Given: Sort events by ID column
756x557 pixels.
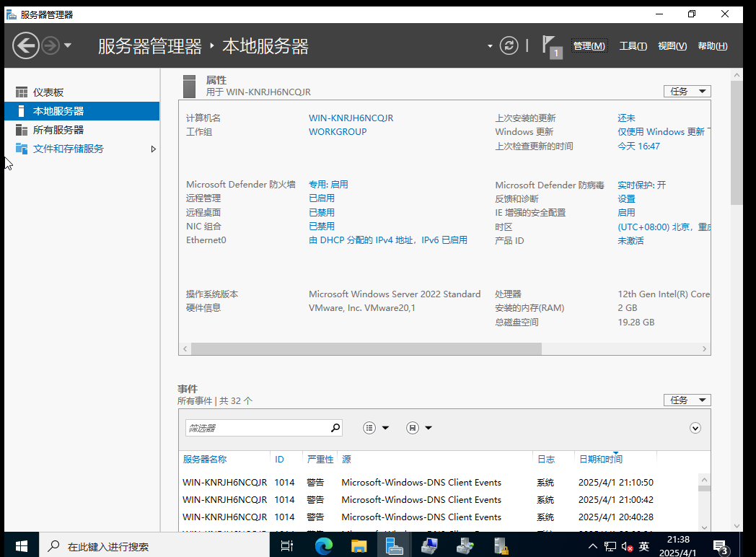Looking at the screenshot, I should click(x=280, y=459).
